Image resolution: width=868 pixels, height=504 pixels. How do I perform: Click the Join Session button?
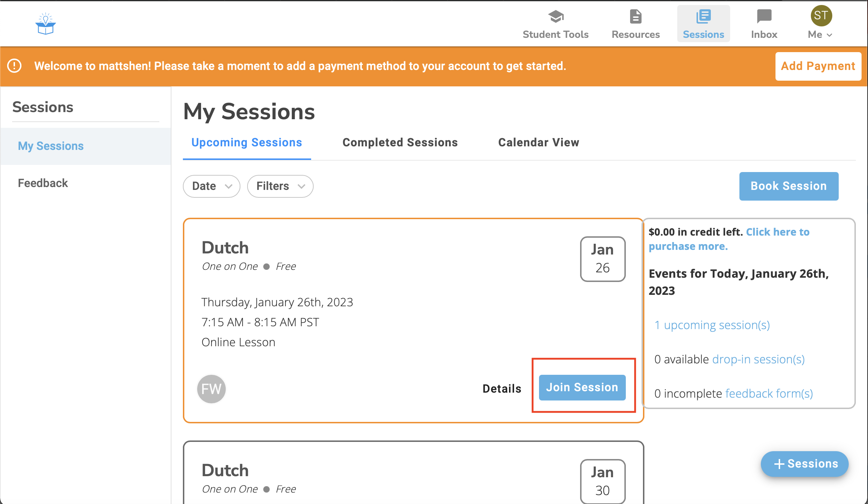point(582,387)
